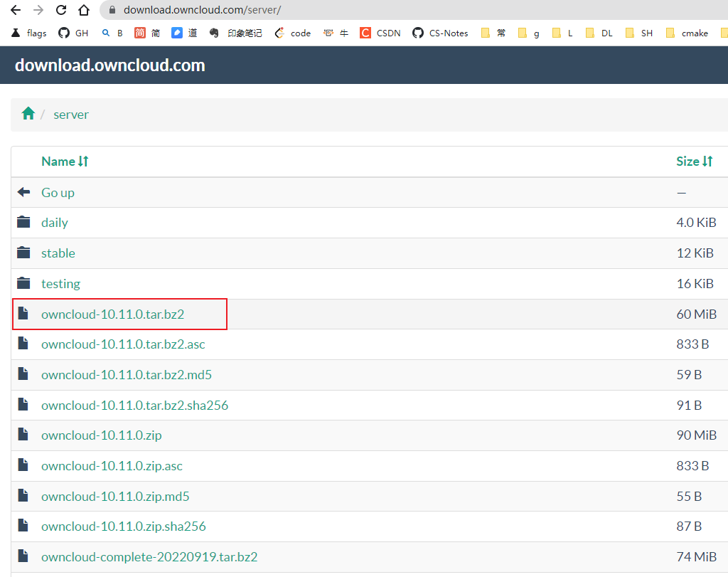Open owncloud-10.11.0.tar.bz2.sha256 checksum file
Screen dimensions: 728x577
134,406
